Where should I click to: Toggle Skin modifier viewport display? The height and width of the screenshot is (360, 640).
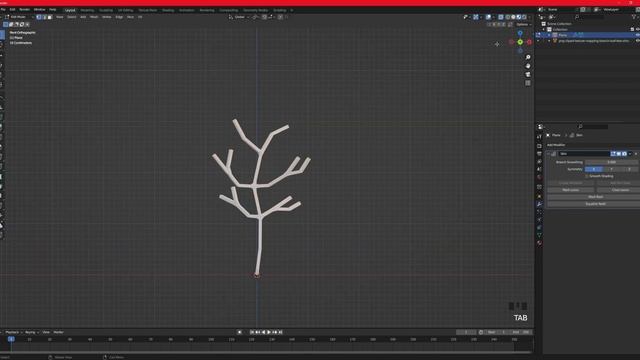619,154
